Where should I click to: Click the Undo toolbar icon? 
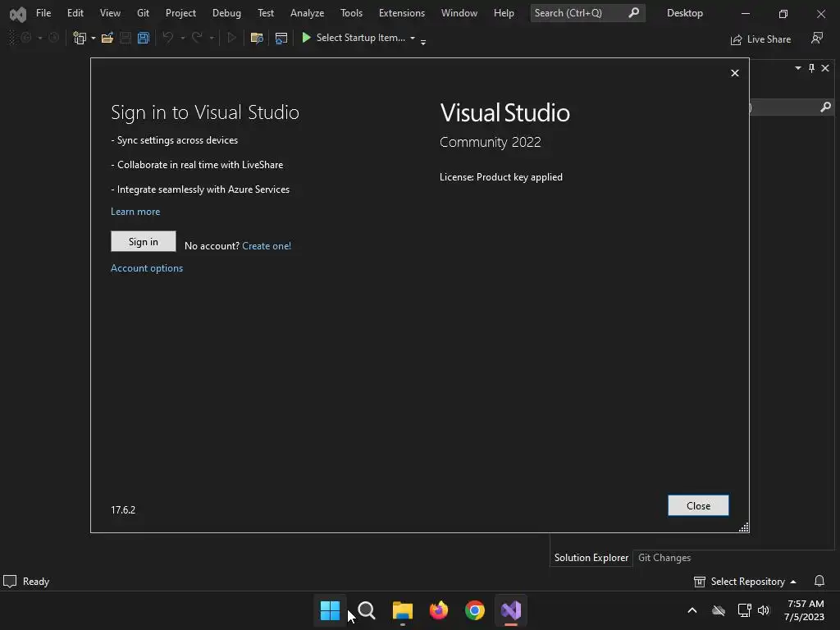pos(168,38)
